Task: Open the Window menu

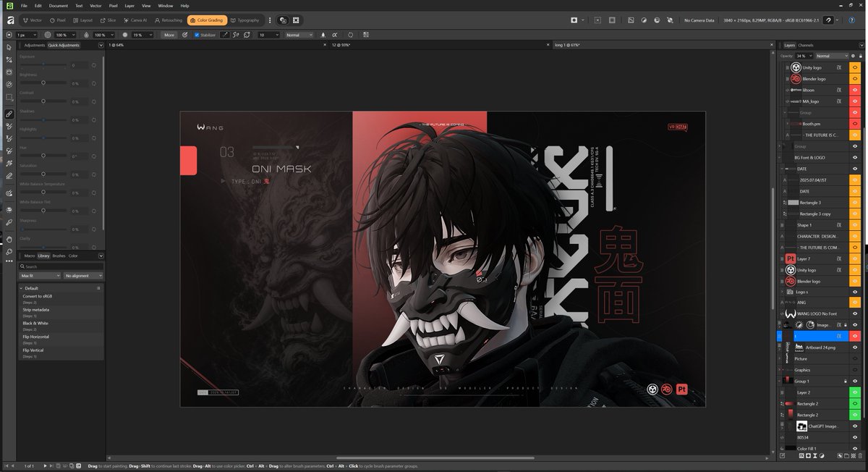Action: [x=165, y=5]
